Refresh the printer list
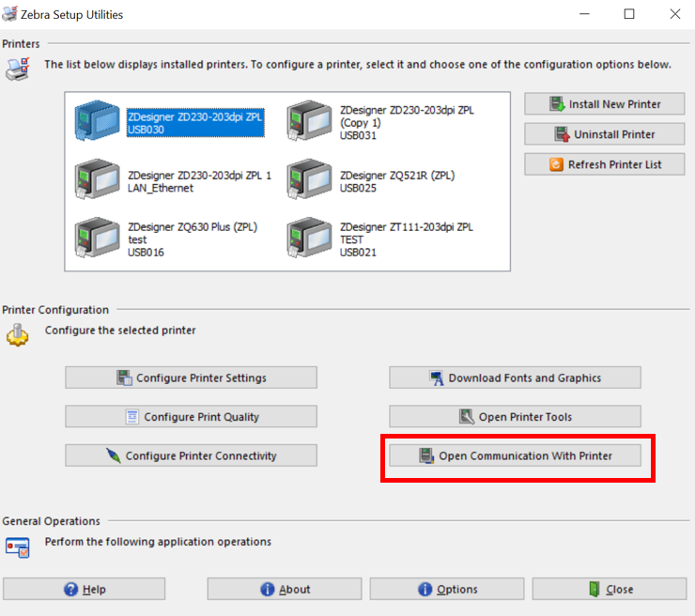 point(604,164)
